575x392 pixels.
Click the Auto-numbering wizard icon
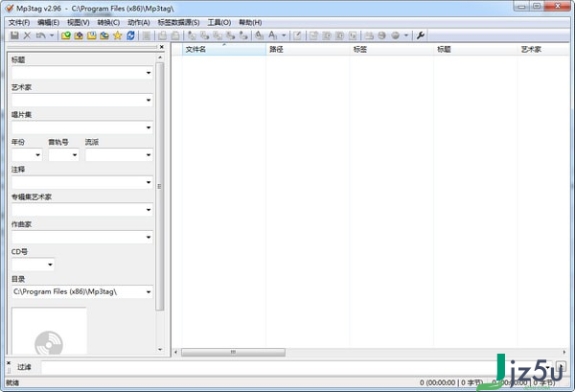353,35
